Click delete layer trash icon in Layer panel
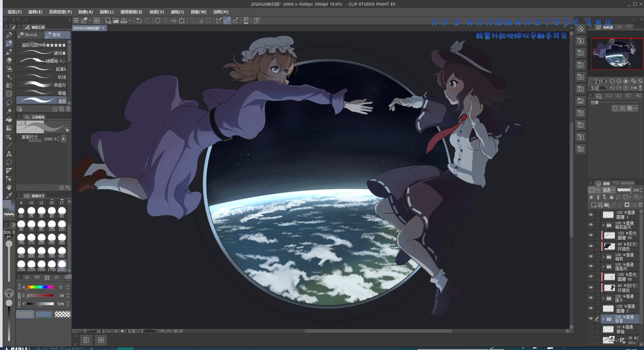This screenshot has height=350, width=644. click(x=640, y=205)
